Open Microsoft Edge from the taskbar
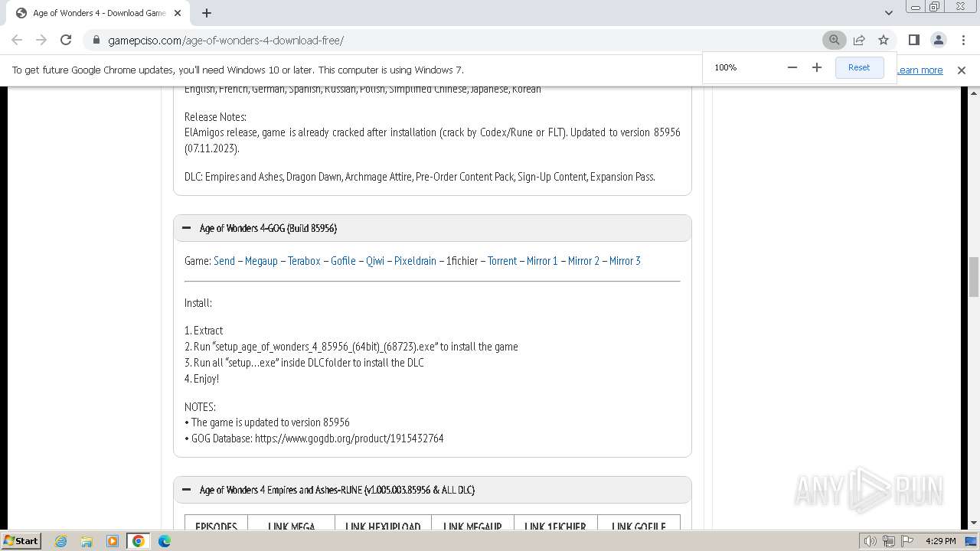 coord(165,541)
